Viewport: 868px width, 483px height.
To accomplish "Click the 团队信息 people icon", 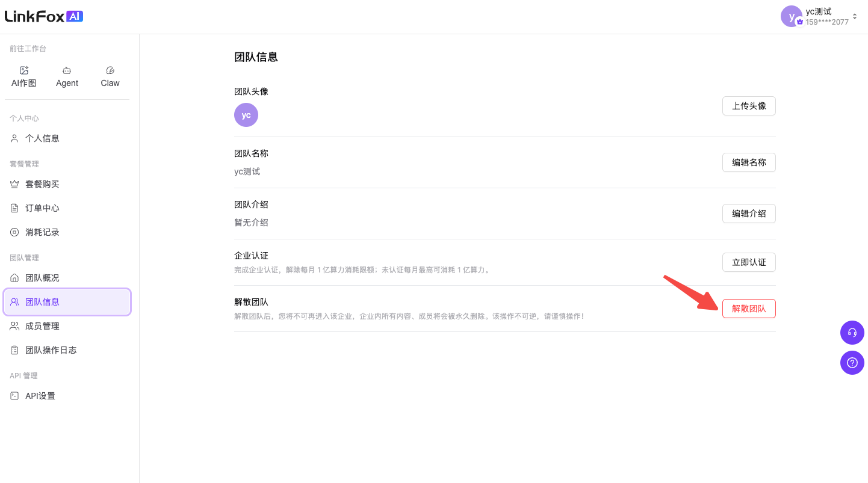I will (15, 302).
